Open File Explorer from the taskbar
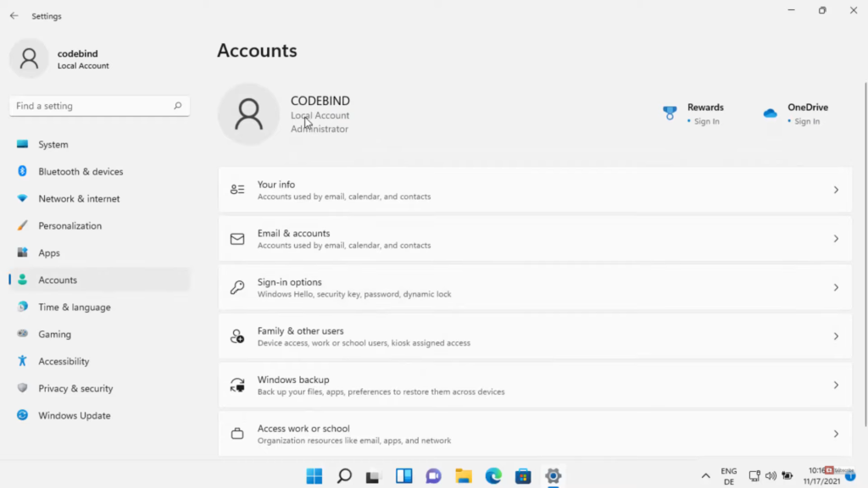The image size is (868, 488). (x=464, y=476)
